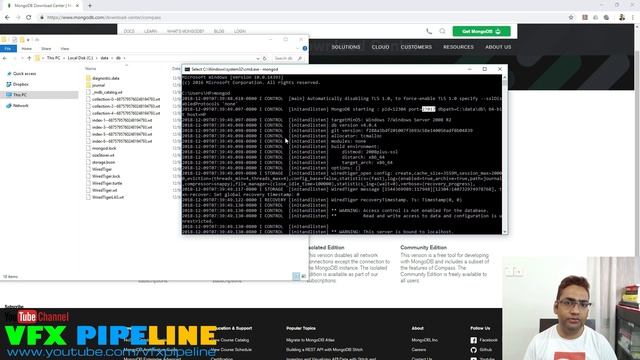Open File tab in File Explorer
The image size is (640, 360).
8,49
